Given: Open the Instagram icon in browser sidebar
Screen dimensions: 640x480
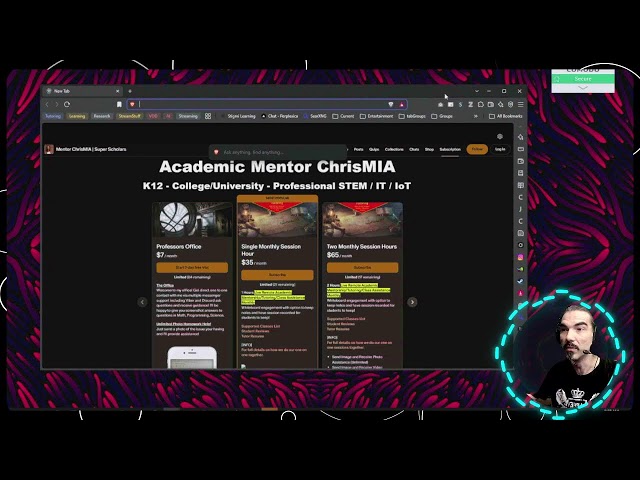Looking at the screenshot, I should tap(520, 257).
